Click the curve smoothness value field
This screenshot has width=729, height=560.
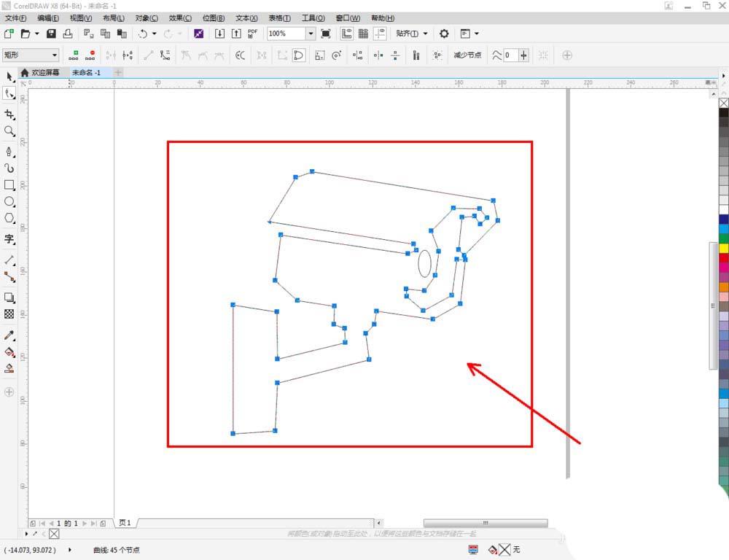(510, 55)
